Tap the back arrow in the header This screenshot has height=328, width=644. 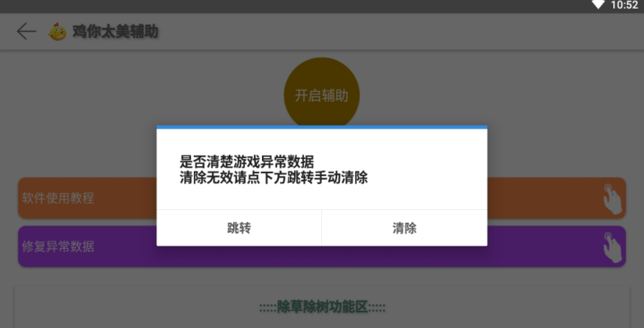(x=26, y=32)
